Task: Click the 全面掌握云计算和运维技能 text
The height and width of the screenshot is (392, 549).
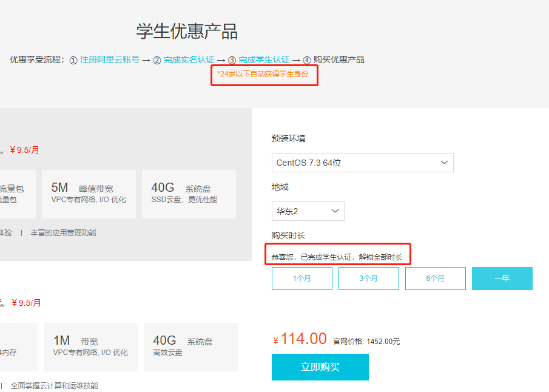Action: 54,386
